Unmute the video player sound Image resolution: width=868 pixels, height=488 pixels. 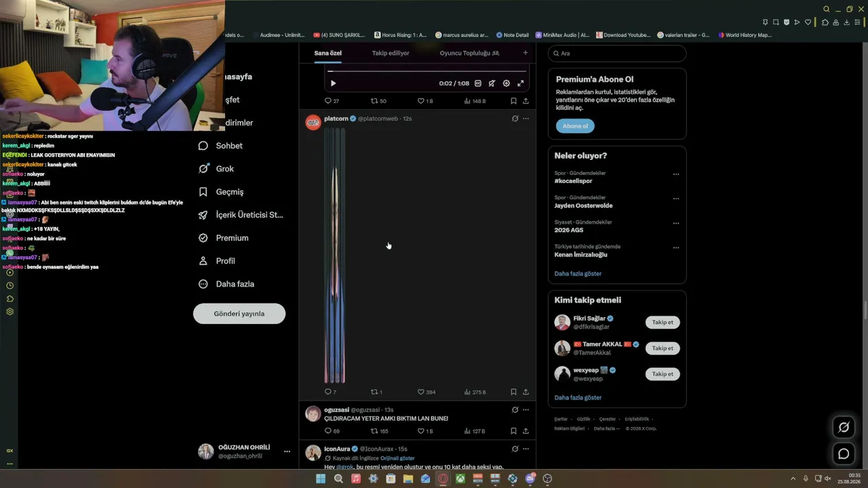492,83
